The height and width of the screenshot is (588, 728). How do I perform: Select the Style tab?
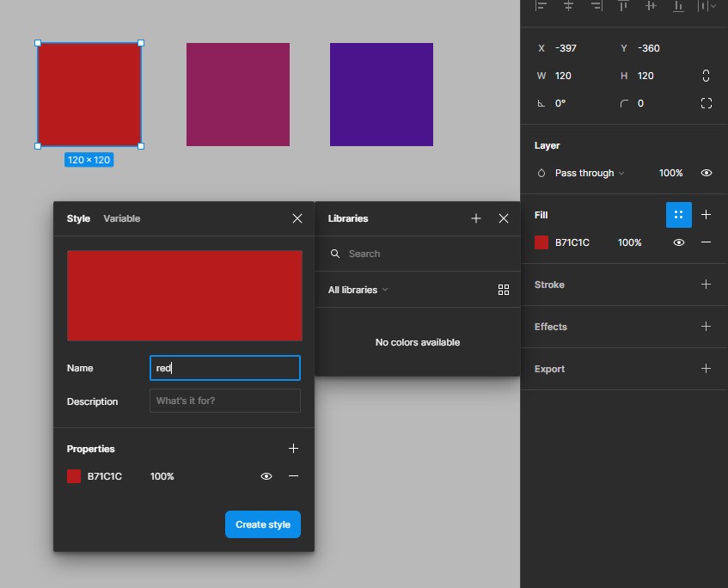tap(78, 218)
